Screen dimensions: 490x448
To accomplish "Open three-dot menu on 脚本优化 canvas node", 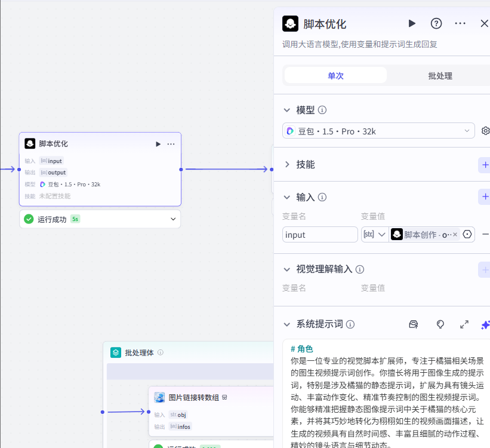I will click(x=171, y=144).
